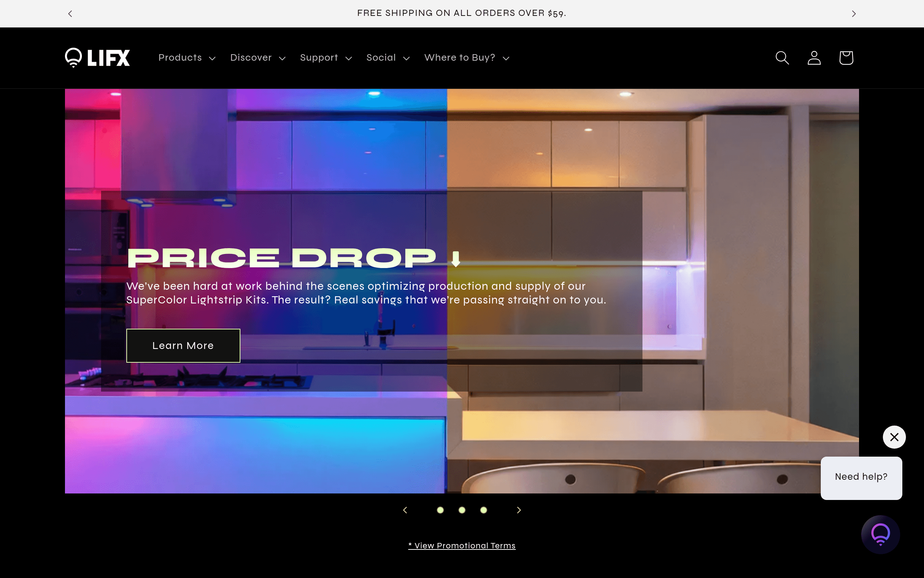
Task: Expand the Products menu
Action: [187, 58]
